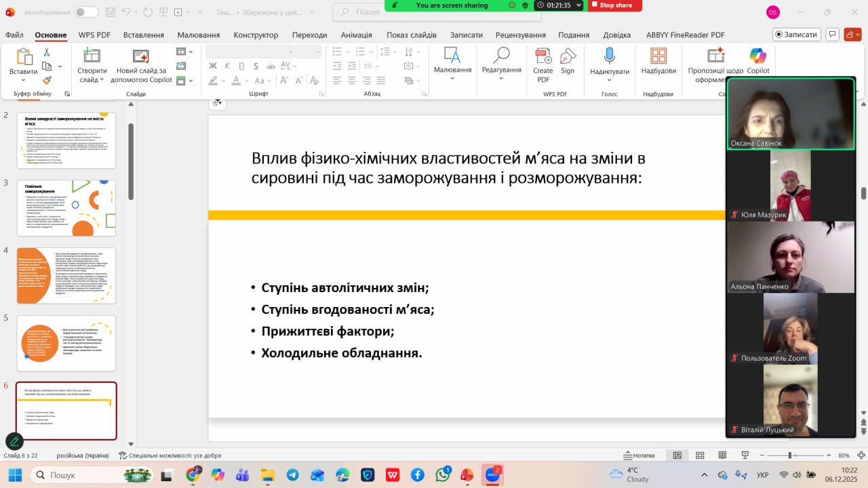Toggle the Нотатки notes pane
868x488 pixels.
[x=639, y=455]
